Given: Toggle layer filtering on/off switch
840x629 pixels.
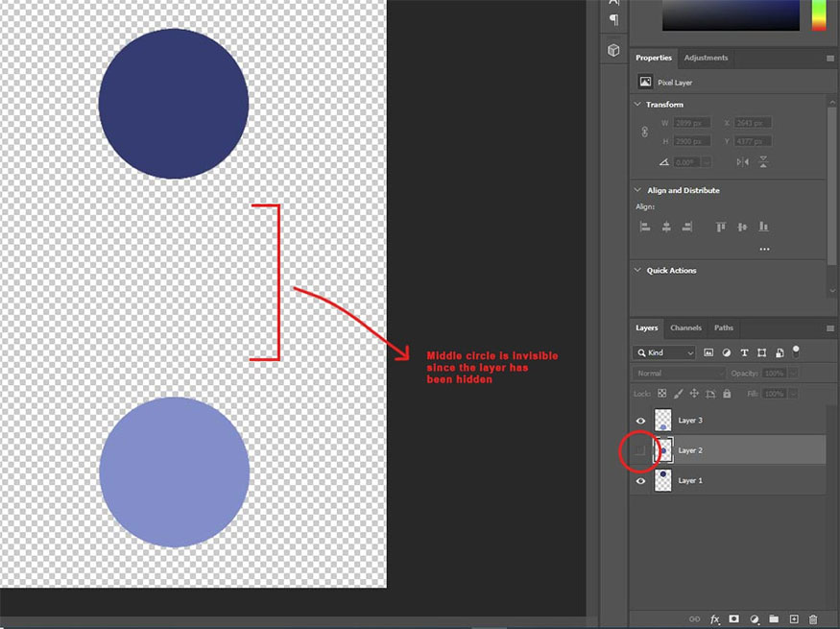Looking at the screenshot, I should click(796, 351).
